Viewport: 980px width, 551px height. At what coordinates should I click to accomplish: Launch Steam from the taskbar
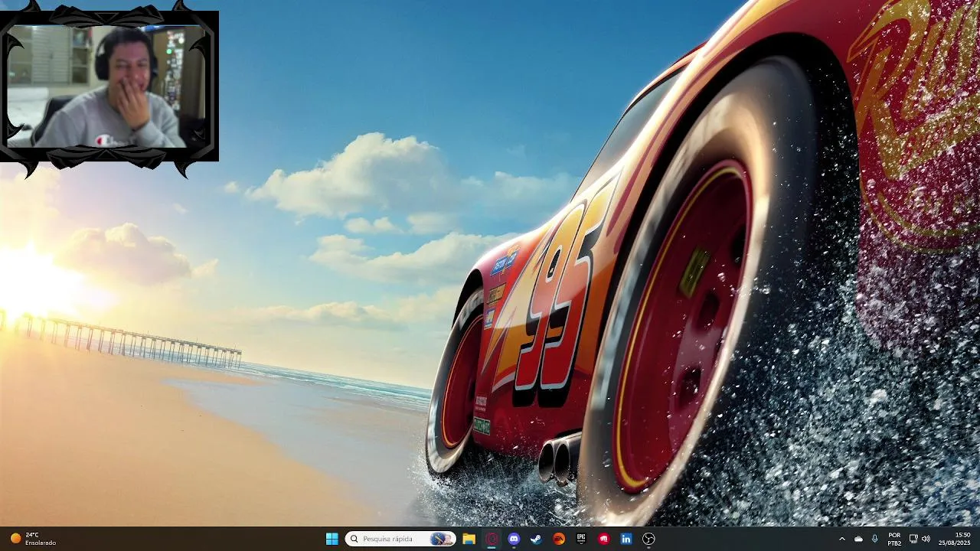pyautogui.click(x=536, y=539)
